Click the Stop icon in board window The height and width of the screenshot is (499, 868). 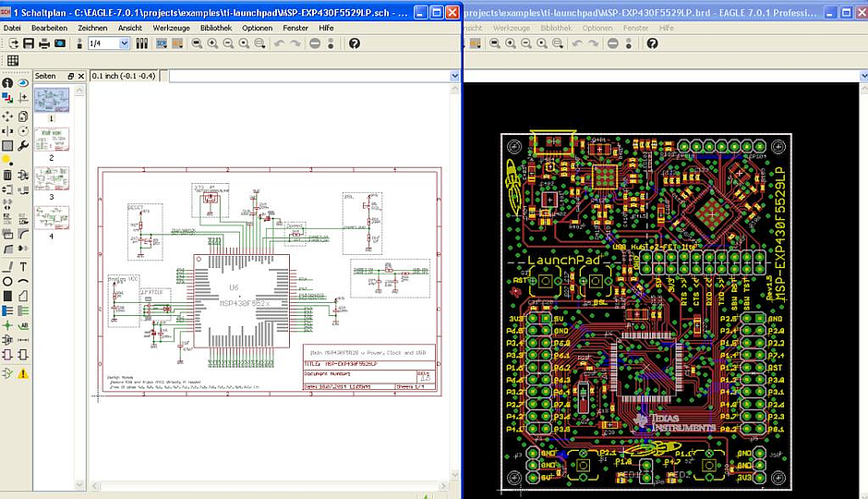(x=612, y=43)
